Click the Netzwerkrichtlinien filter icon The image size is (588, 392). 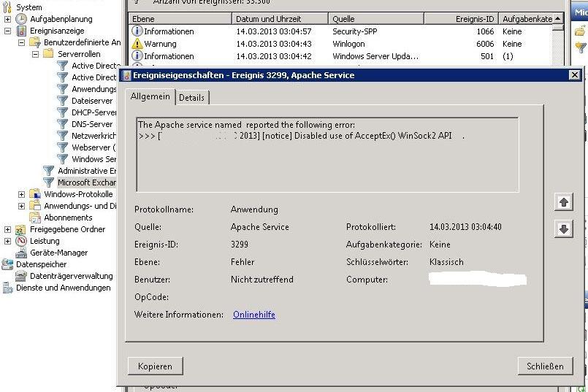pyautogui.click(x=62, y=136)
